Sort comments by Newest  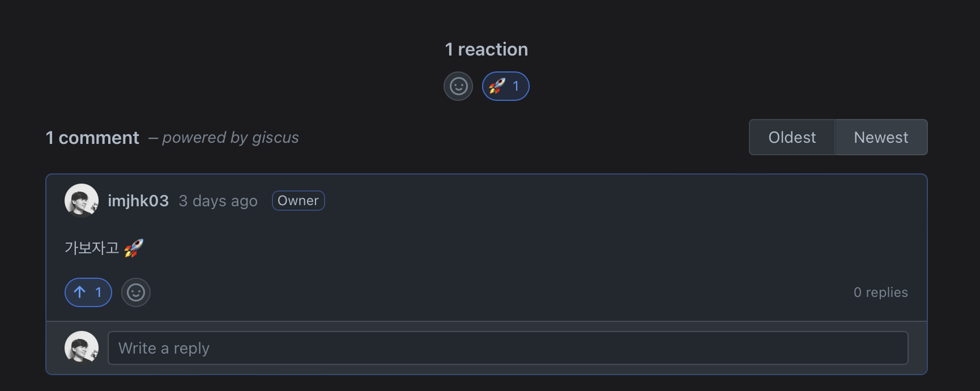click(x=881, y=137)
